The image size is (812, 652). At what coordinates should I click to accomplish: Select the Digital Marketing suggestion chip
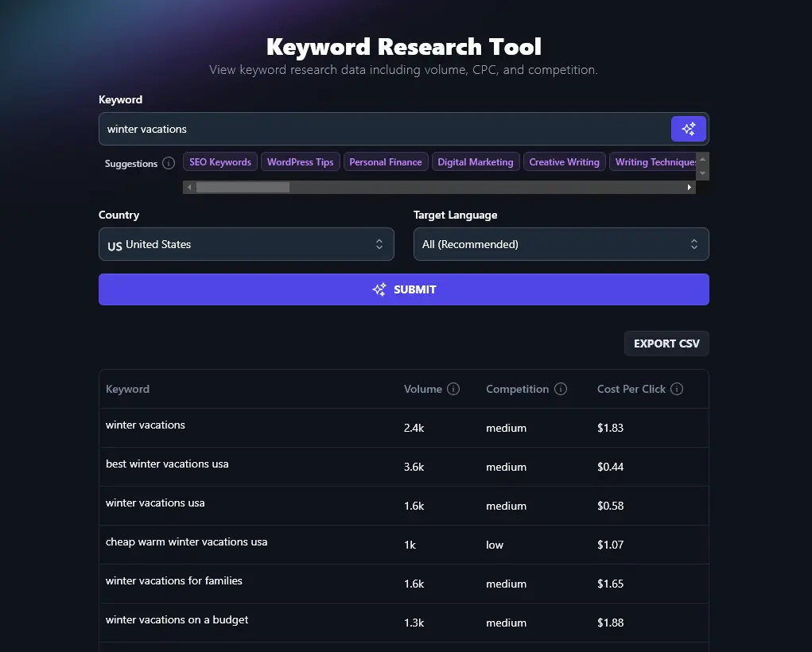click(x=476, y=161)
